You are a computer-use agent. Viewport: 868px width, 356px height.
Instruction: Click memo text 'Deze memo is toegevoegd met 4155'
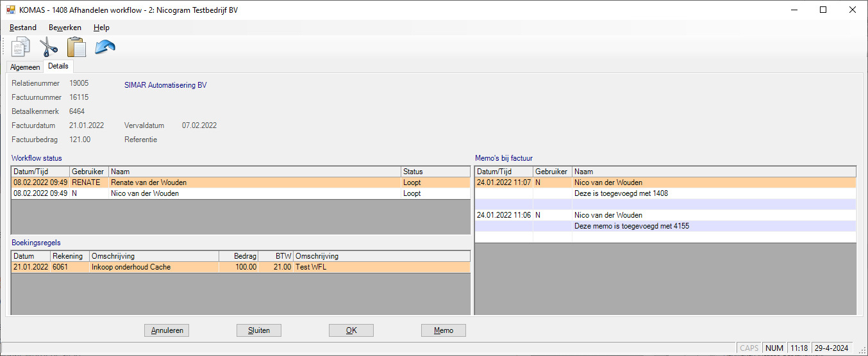pos(631,226)
